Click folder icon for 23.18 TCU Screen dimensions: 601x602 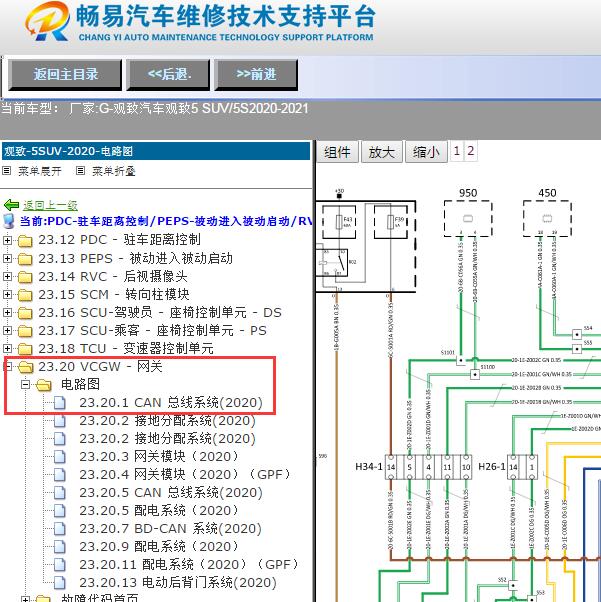coord(25,349)
